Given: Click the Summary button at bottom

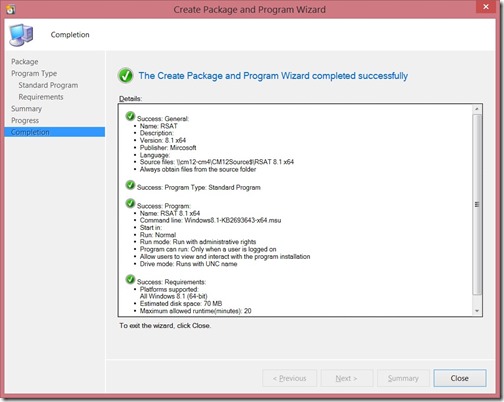Looking at the screenshot, I should pos(403,378).
